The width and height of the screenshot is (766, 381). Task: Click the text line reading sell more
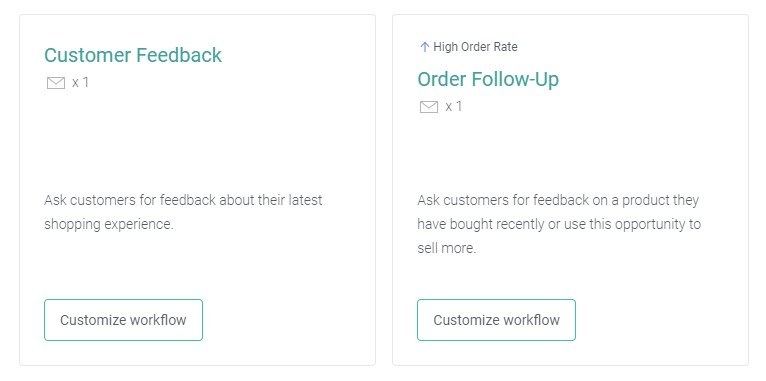coord(447,249)
